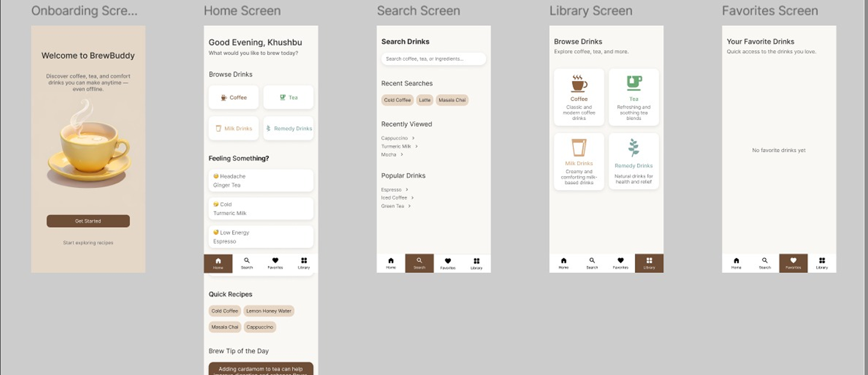Select Headache Ginger Tea suggestion card

[261, 181]
